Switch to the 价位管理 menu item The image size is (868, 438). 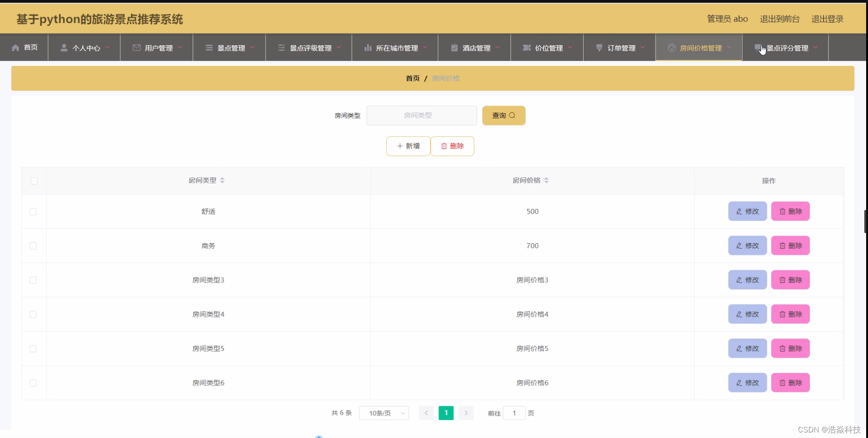click(x=549, y=47)
